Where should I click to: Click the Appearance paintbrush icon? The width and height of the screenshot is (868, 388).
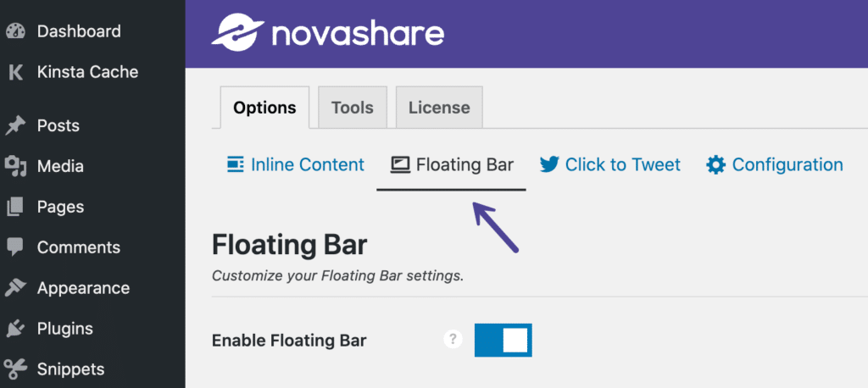click(x=15, y=288)
